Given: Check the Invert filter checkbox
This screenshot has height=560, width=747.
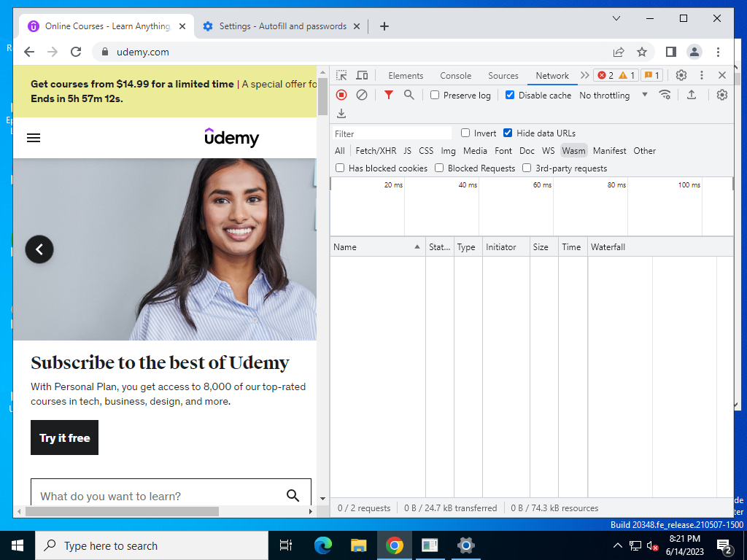Looking at the screenshot, I should (x=465, y=133).
